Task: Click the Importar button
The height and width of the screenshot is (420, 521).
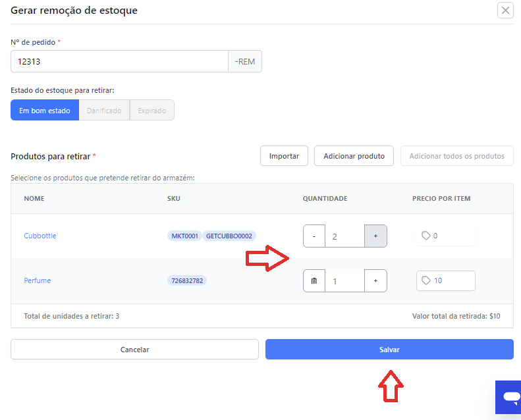Action: pos(284,156)
